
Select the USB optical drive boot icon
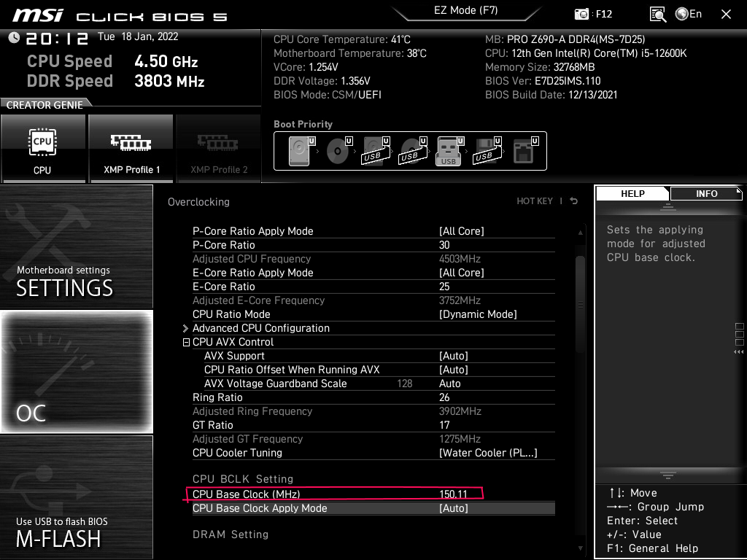click(x=413, y=150)
